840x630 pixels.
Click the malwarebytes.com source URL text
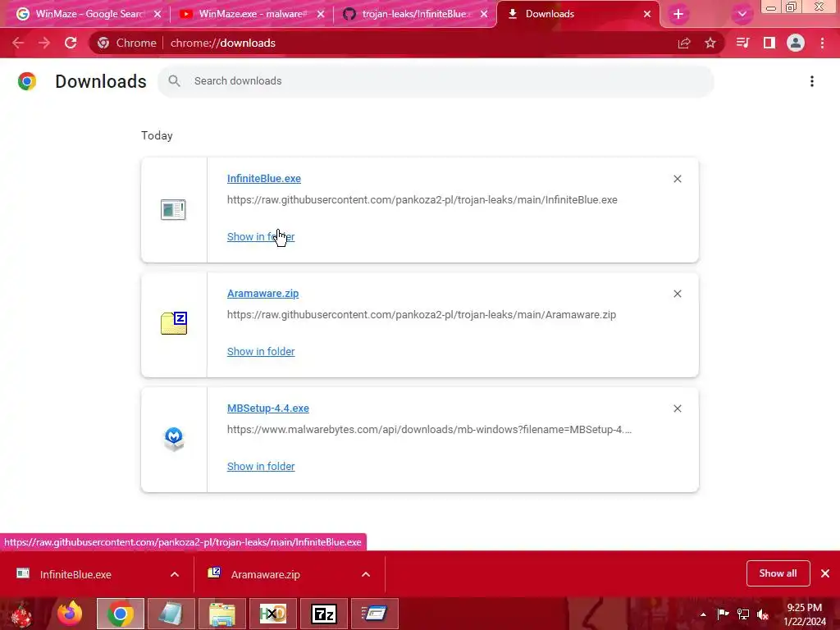click(x=429, y=430)
